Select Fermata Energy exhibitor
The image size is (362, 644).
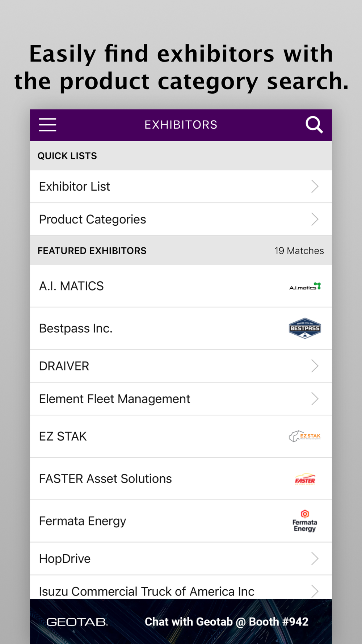181,521
